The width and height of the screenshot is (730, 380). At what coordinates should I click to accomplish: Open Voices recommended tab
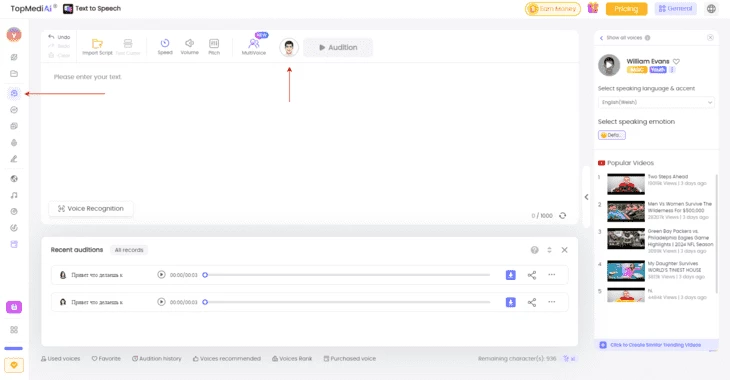click(x=227, y=359)
